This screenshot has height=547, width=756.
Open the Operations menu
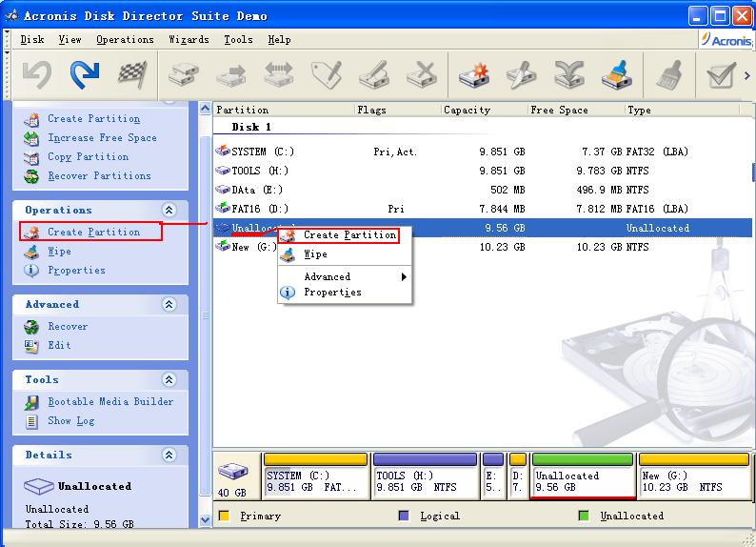click(x=125, y=40)
